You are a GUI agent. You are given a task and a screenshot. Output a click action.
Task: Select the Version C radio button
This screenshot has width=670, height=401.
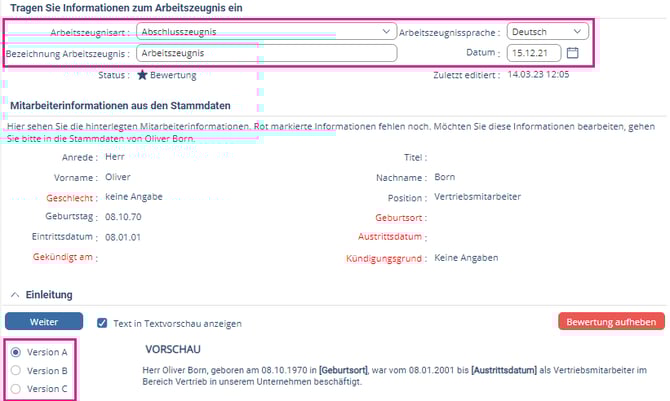[16, 389]
